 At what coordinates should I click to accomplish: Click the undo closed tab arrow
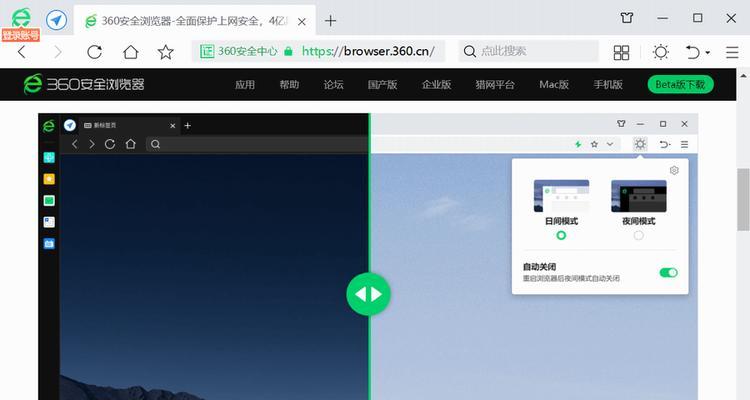[693, 52]
